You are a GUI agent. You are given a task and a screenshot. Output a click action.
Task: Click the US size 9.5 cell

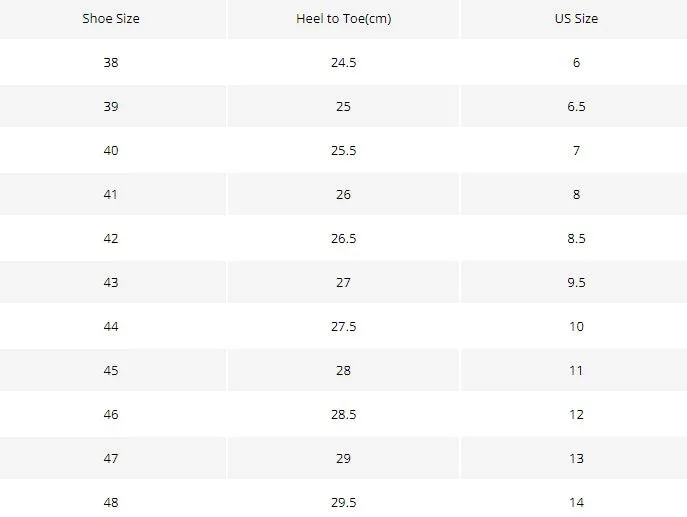tap(576, 283)
